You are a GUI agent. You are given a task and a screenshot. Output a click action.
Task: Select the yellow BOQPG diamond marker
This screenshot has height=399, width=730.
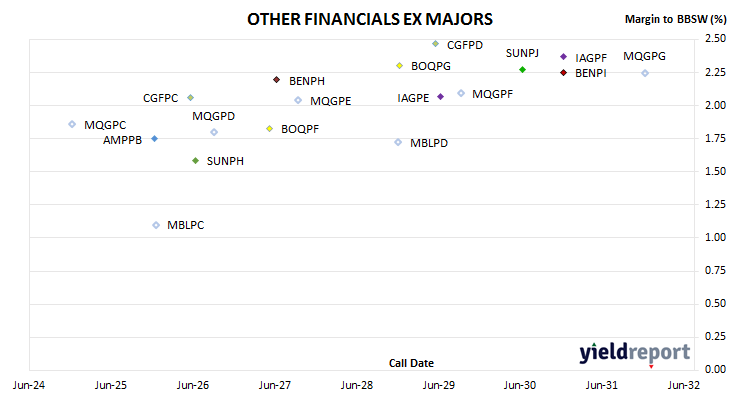coord(399,66)
